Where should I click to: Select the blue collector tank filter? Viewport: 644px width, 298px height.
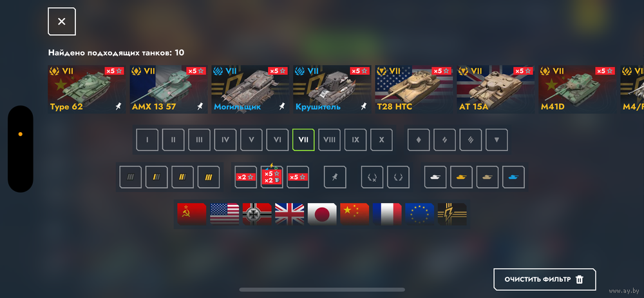pos(513,177)
